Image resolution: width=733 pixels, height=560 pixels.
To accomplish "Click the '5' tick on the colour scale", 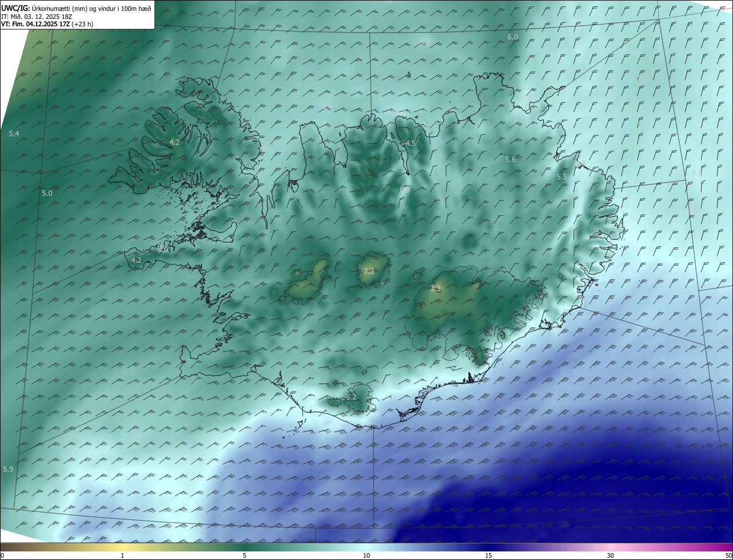I will (x=244, y=555).
